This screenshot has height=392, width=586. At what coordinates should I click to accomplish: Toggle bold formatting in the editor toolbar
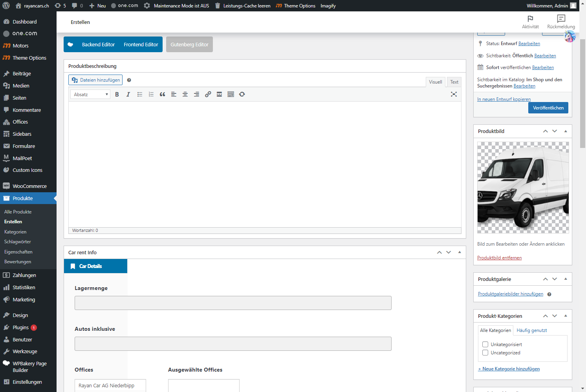pos(117,94)
